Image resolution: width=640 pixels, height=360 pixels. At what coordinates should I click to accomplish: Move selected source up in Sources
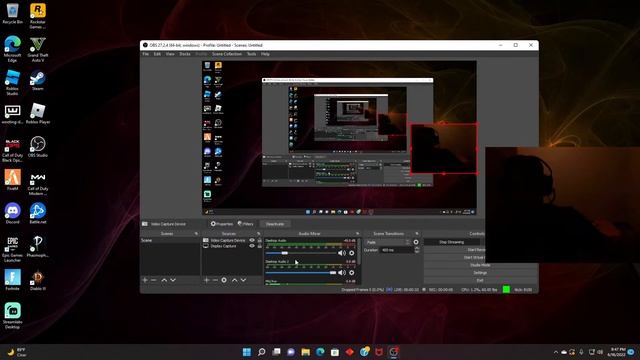click(x=235, y=280)
